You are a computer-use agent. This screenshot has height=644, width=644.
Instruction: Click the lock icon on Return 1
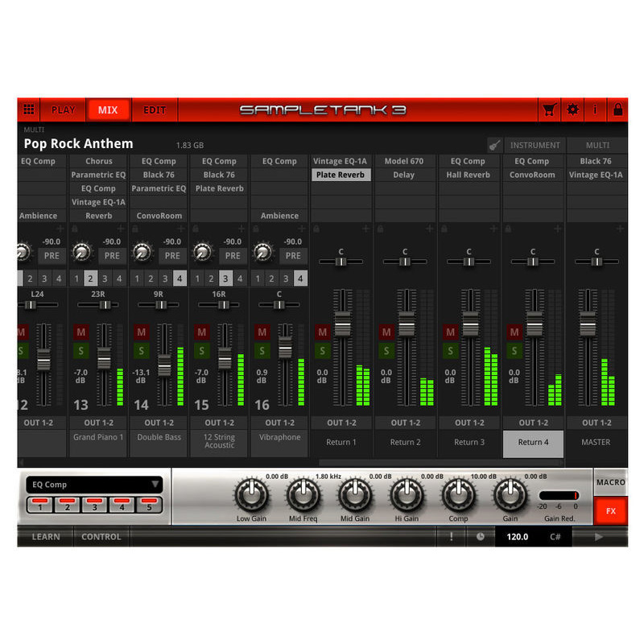coord(316,229)
